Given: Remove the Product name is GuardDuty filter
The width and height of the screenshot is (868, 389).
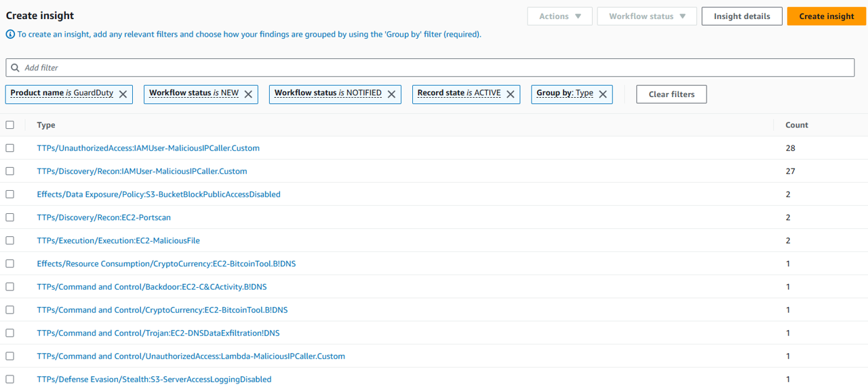Looking at the screenshot, I should [123, 94].
